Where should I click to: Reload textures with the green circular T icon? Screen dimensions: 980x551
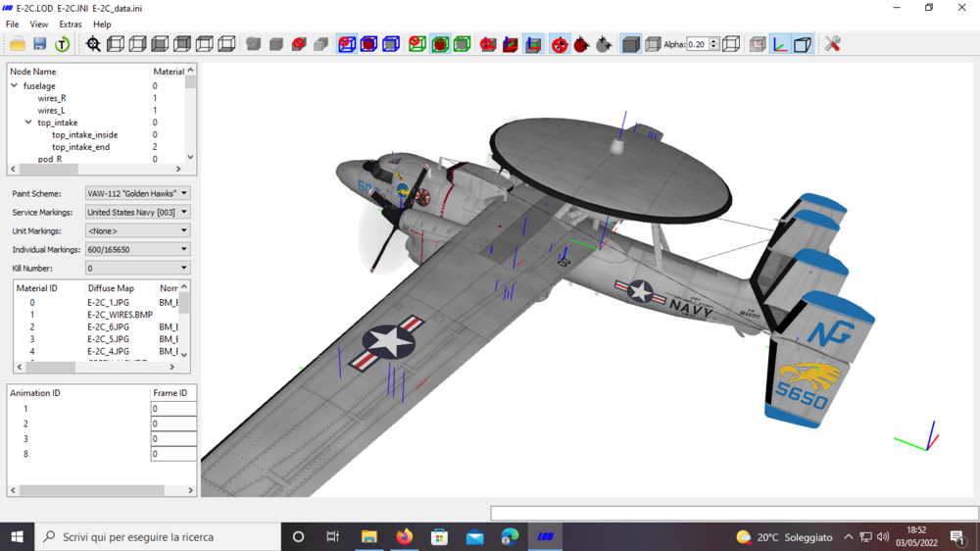pyautogui.click(x=62, y=44)
